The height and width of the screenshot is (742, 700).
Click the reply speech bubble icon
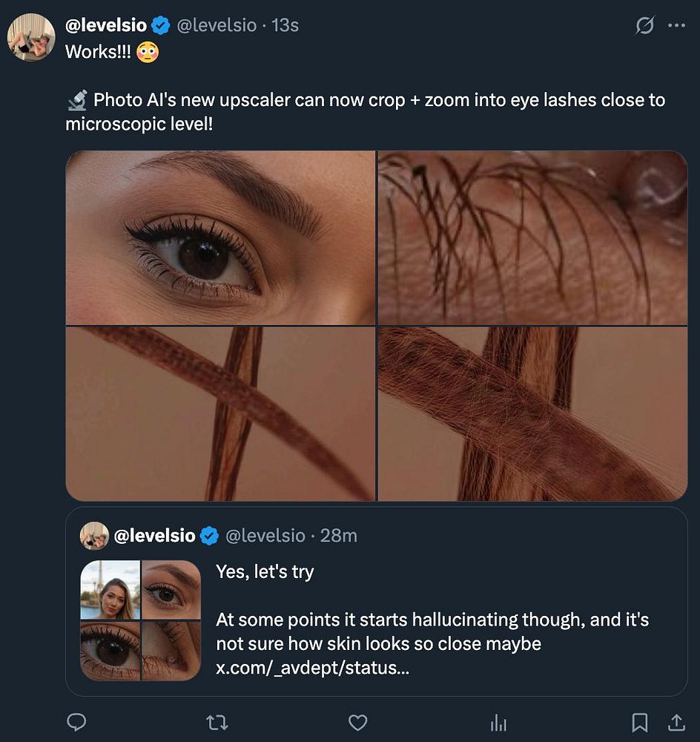tap(76, 722)
